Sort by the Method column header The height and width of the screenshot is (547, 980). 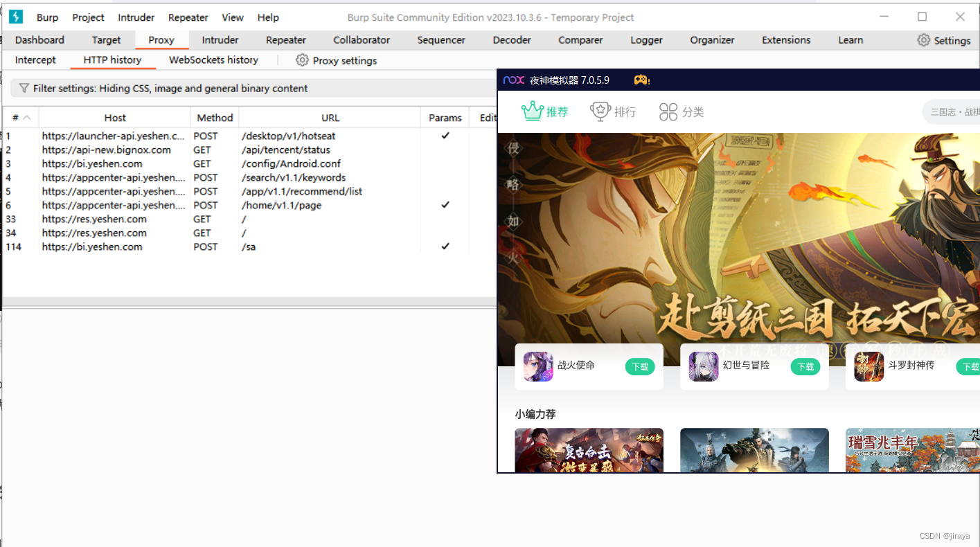(x=215, y=118)
